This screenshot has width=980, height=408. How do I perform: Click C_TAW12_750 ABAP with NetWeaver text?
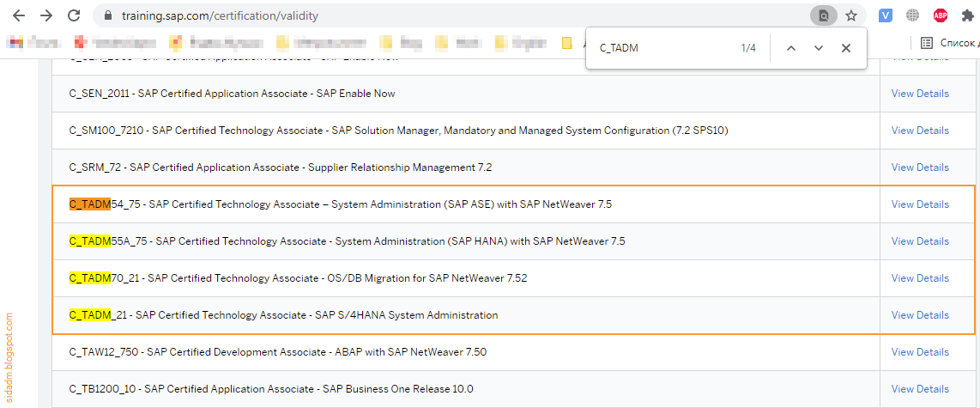277,351
